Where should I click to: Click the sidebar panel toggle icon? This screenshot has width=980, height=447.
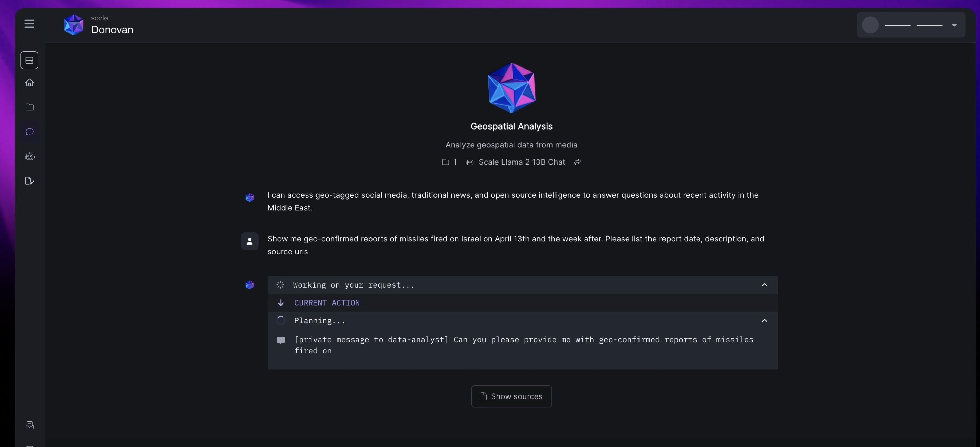tap(29, 60)
